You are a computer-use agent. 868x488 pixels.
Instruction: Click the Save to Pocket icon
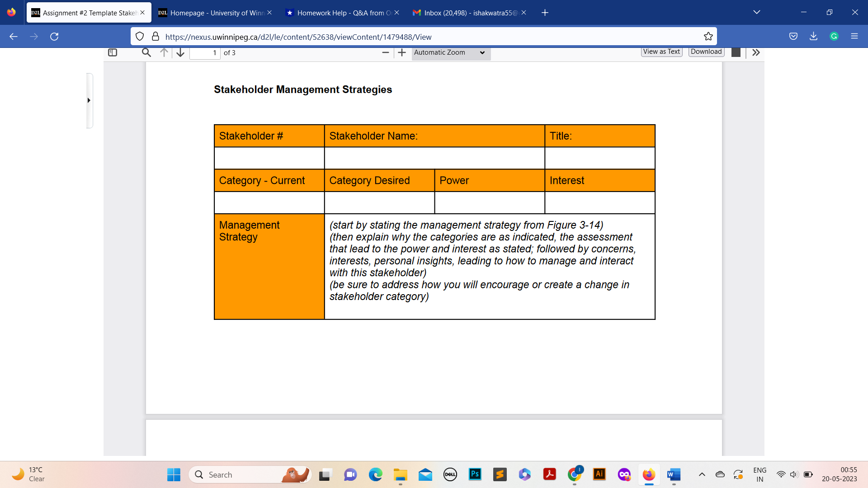(793, 36)
